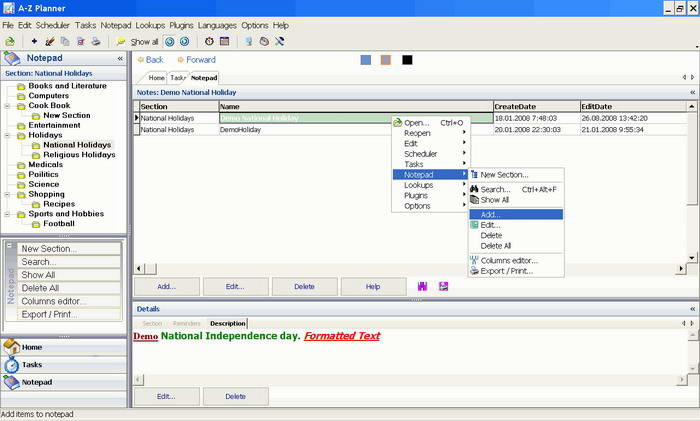Choose Export / Print... in the submenu
Screen dimensions: 700x421
pyautogui.click(x=516, y=271)
